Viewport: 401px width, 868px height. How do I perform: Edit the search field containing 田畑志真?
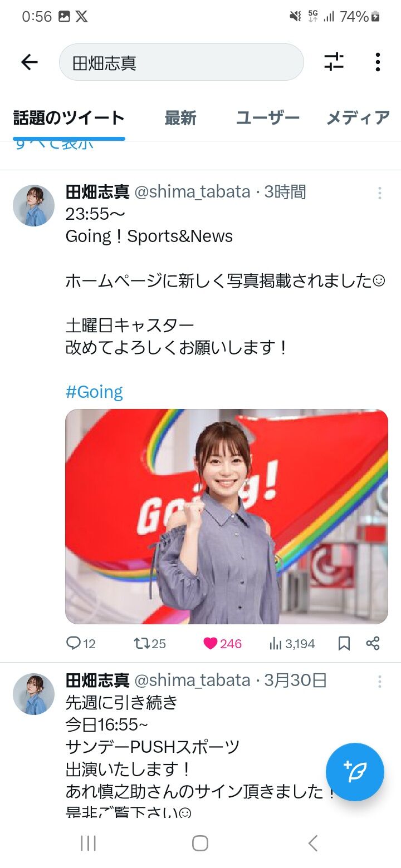point(182,62)
